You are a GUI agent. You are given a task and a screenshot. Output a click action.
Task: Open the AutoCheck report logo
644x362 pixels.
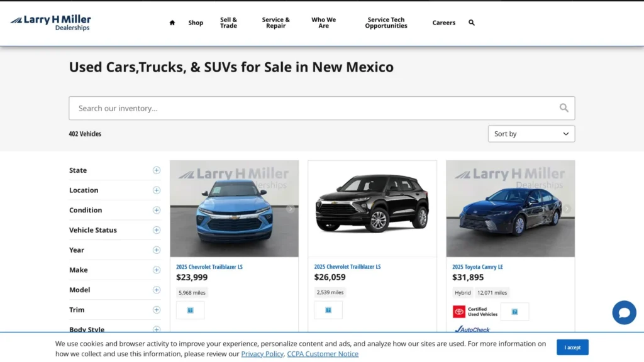pyautogui.click(x=472, y=329)
